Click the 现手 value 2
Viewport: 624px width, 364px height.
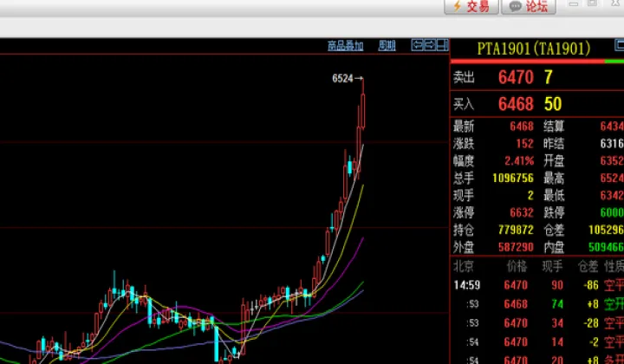click(x=530, y=195)
